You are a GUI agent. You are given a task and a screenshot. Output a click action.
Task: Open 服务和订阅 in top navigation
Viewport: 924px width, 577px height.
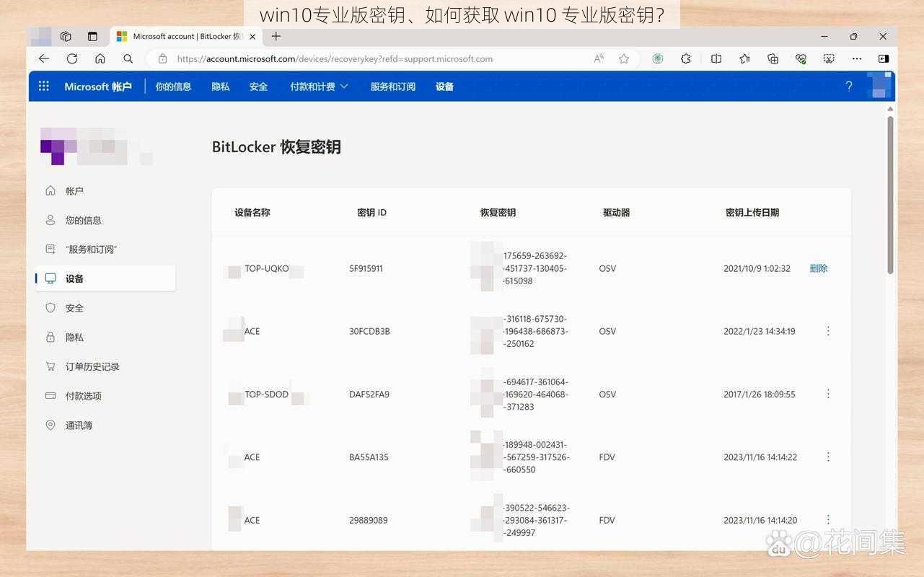coord(393,87)
